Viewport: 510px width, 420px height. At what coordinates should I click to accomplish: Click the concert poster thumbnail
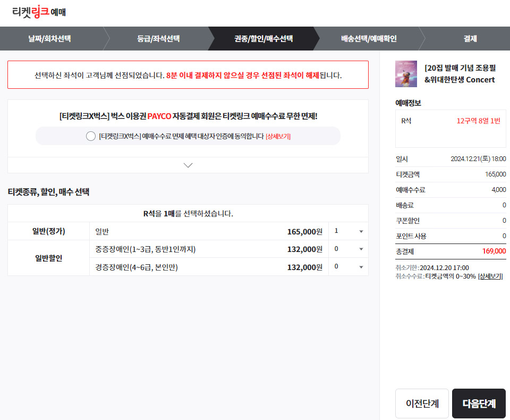point(406,74)
